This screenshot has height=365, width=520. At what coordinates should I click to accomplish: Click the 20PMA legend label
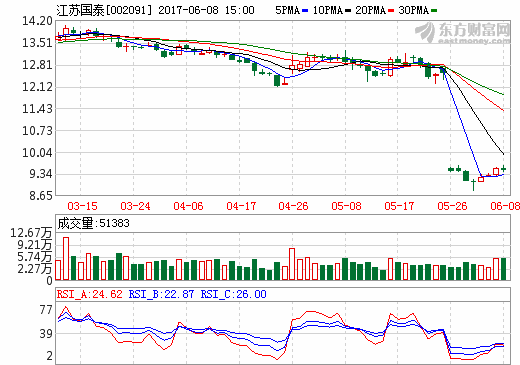coord(371,10)
